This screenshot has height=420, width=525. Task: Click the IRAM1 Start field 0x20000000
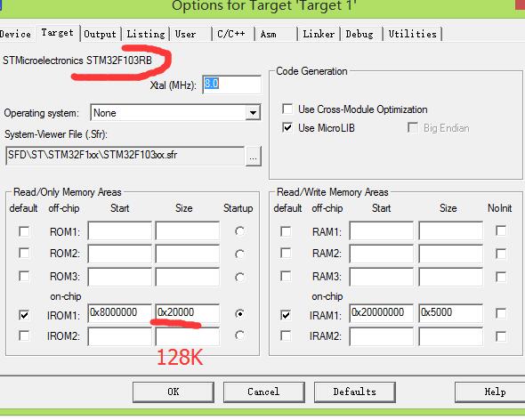[382, 313]
